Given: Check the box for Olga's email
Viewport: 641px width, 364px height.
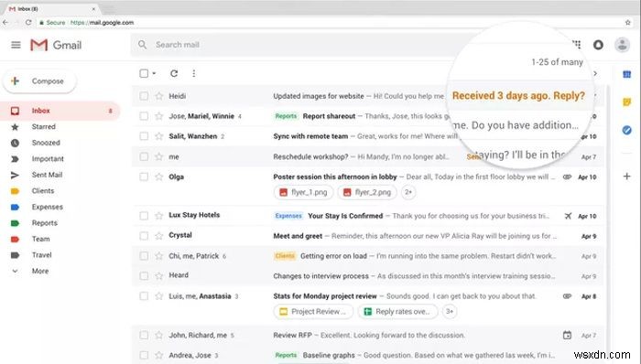Looking at the screenshot, I should [144, 177].
